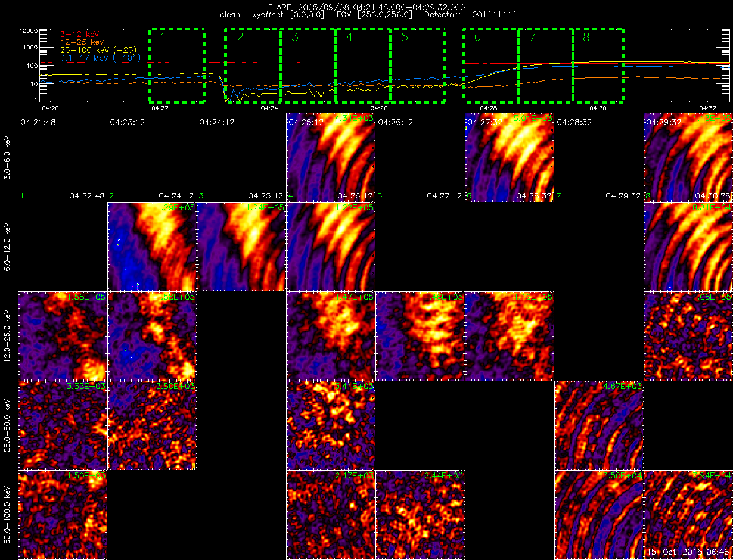Open the 3.0-6.0 keV image for interval 6
733x560 pixels.
pyautogui.click(x=510, y=157)
